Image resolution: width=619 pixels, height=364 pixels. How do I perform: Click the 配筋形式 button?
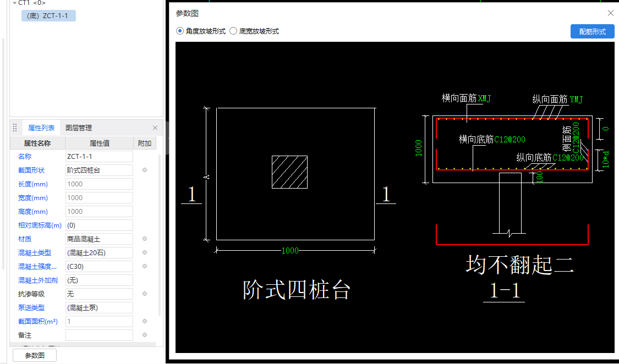[x=592, y=31]
